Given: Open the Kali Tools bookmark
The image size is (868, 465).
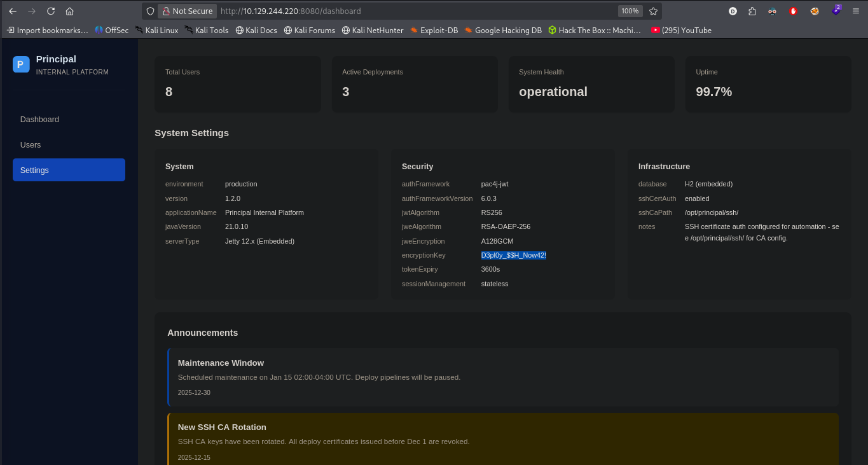Looking at the screenshot, I should pyautogui.click(x=207, y=30).
